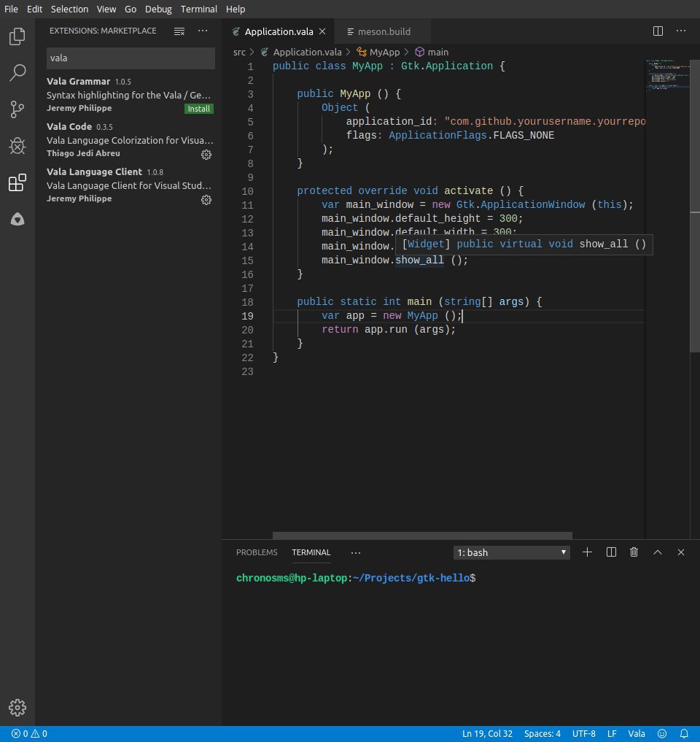Open the Edit menu
This screenshot has width=700, height=742.
(x=34, y=9)
